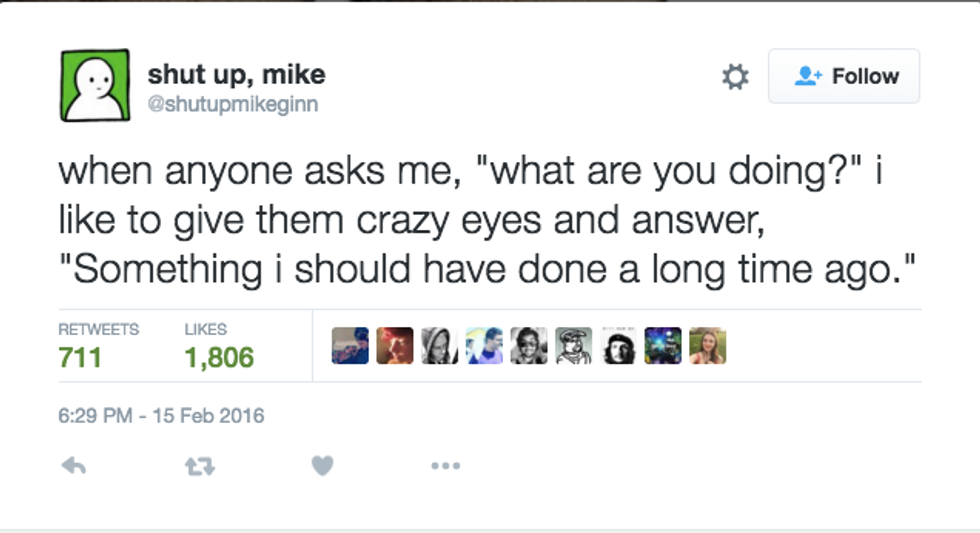The width and height of the screenshot is (980, 533).
Task: Open the avatar of man in blue shirt
Action: (484, 345)
